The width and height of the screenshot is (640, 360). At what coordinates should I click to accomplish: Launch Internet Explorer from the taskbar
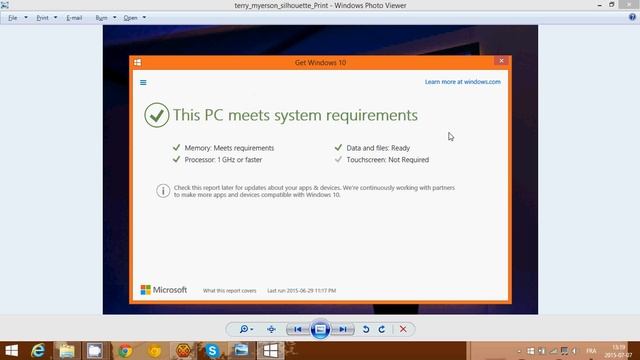pos(38,351)
